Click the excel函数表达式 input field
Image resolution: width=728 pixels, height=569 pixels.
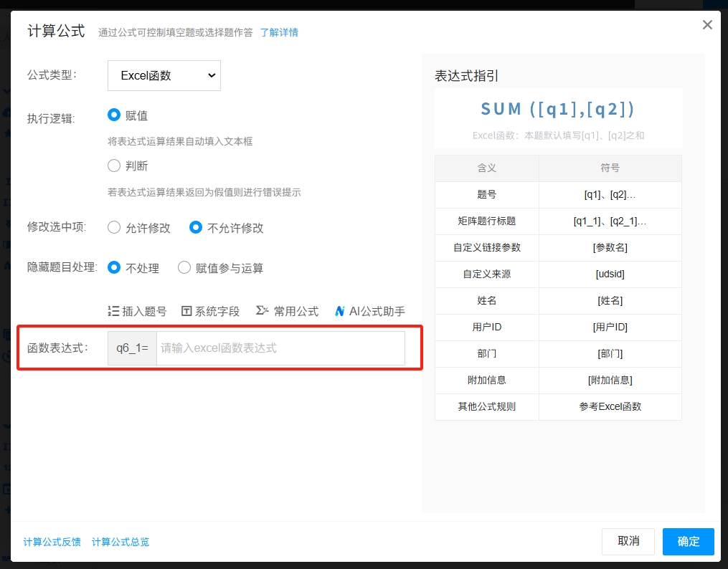pyautogui.click(x=280, y=348)
